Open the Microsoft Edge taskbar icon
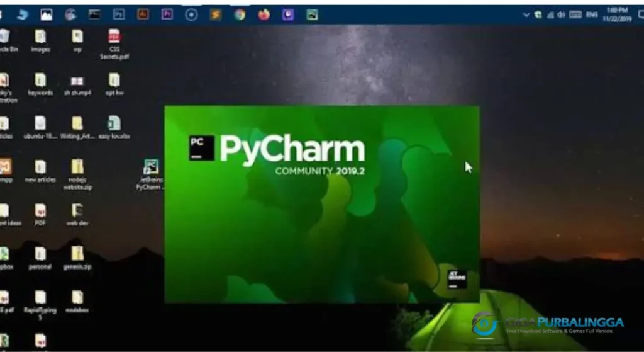This screenshot has height=352, width=644. [x=22, y=15]
